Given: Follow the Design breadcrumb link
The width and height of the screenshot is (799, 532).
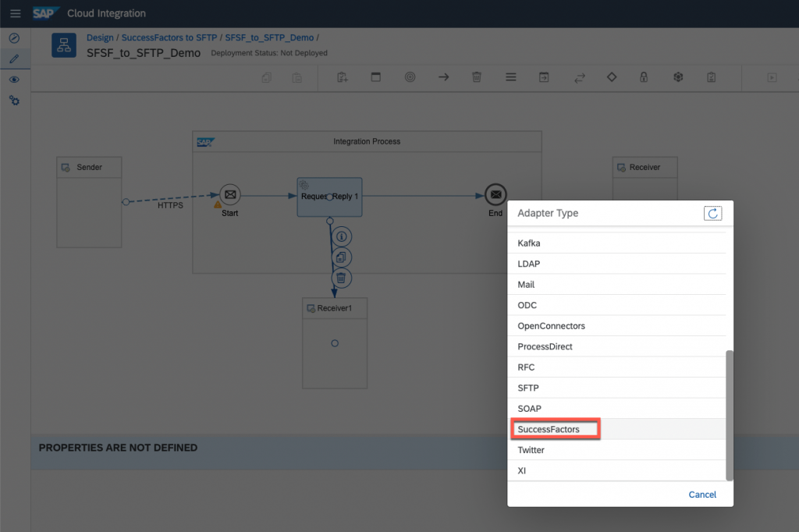Looking at the screenshot, I should [100, 37].
